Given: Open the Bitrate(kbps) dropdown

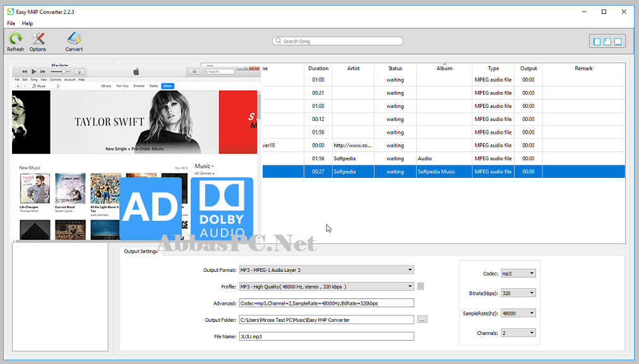Looking at the screenshot, I should click(x=518, y=293).
